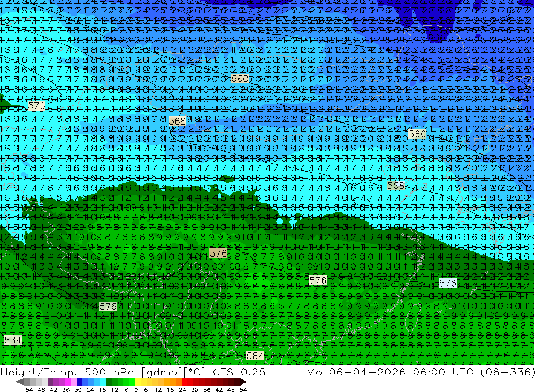
Task: Pick the dark purple legend swatch above -42
Action: coord(50,381)
